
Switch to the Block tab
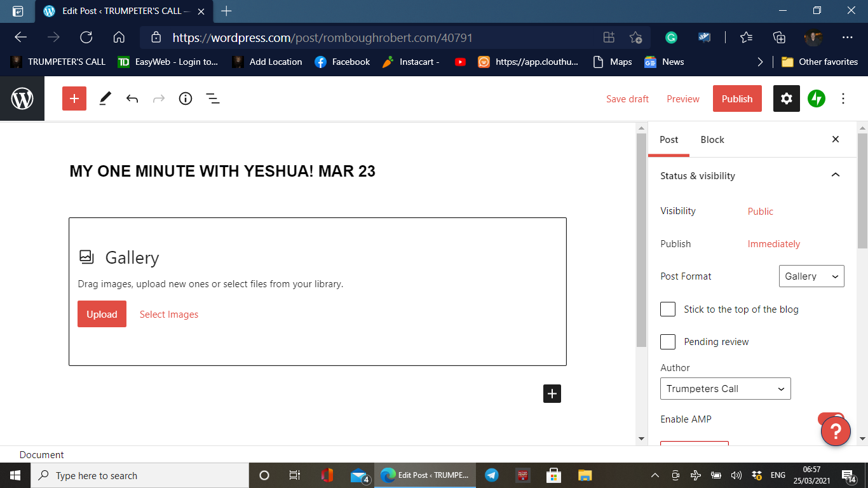(x=712, y=140)
